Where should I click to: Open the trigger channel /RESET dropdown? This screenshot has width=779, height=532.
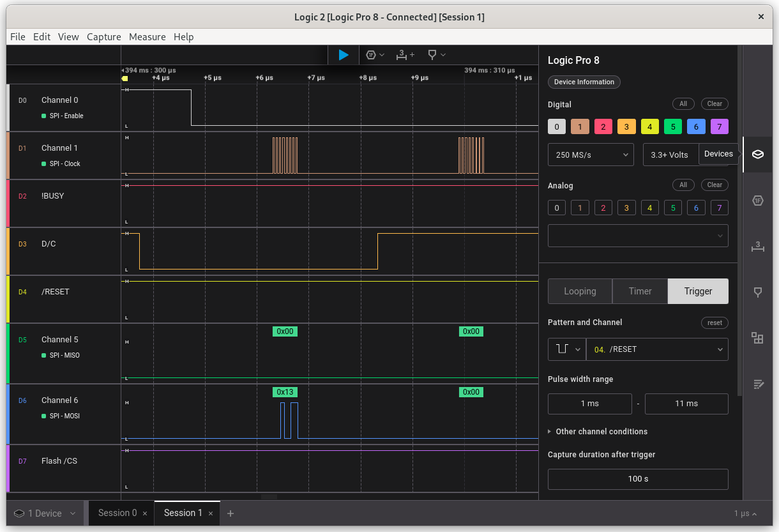point(657,349)
